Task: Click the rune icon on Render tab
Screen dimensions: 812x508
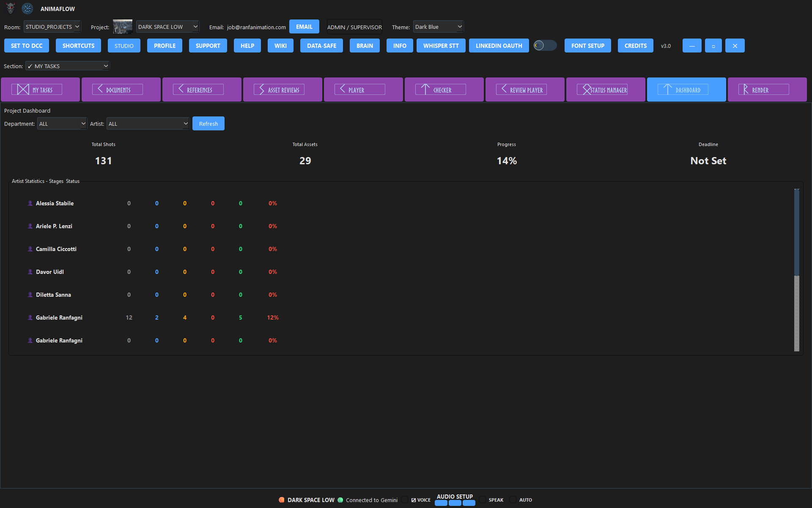Action: pos(746,89)
